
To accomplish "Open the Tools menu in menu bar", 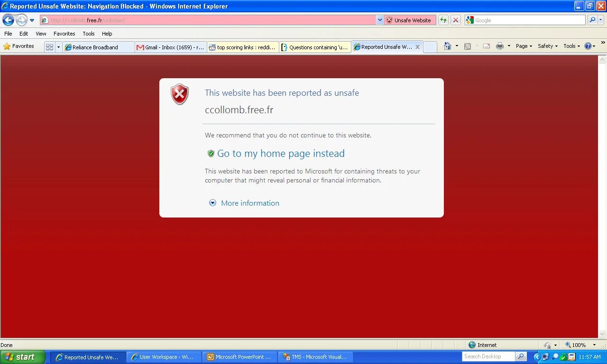I will click(89, 34).
